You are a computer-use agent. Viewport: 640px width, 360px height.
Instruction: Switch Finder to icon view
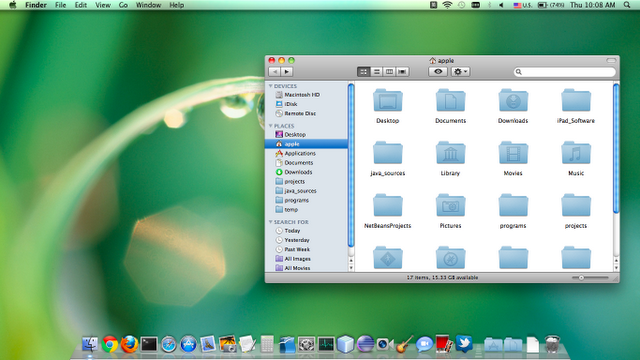[363, 72]
